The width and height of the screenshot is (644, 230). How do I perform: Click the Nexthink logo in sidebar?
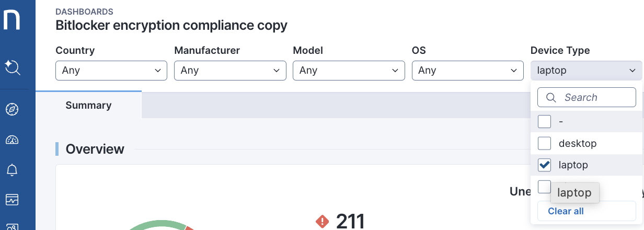[x=11, y=20]
